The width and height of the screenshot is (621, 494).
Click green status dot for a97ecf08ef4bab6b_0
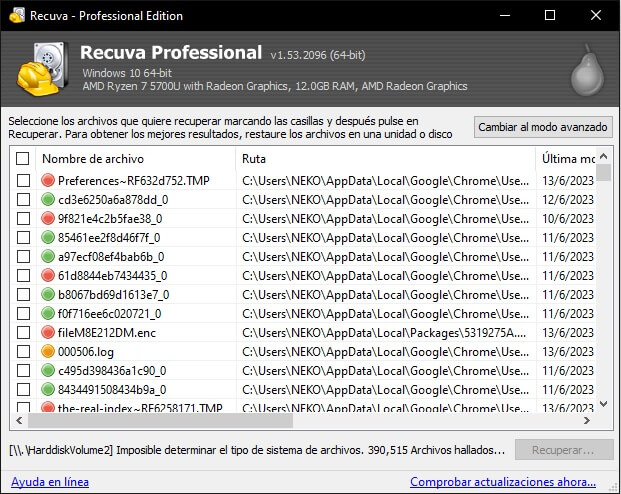(48, 256)
